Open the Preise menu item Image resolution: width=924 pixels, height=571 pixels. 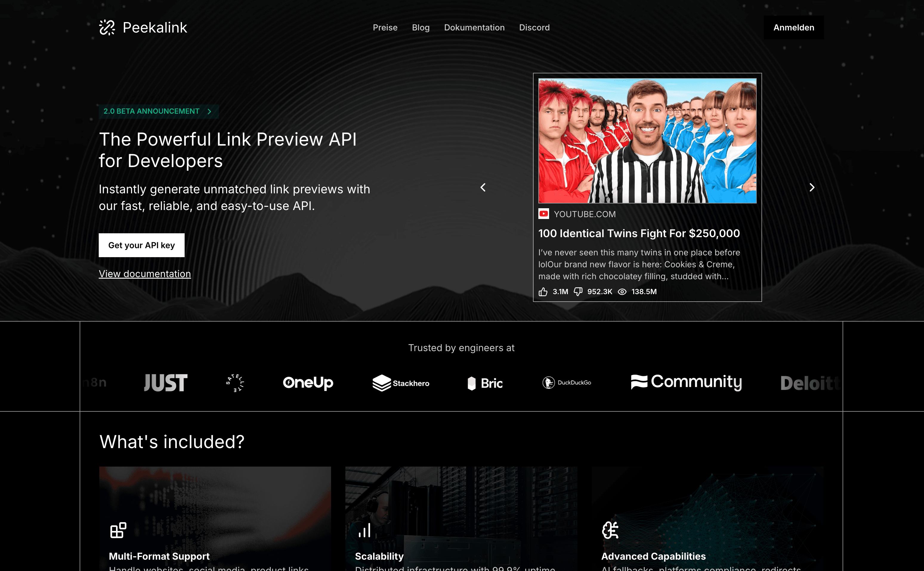[x=385, y=27]
